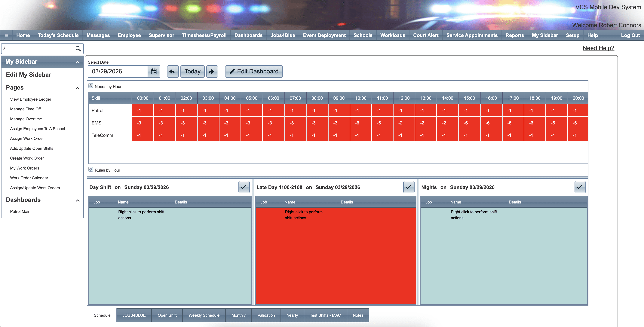The height and width of the screenshot is (327, 644).
Task: Click the hamburger menu icon
Action: pos(6,35)
